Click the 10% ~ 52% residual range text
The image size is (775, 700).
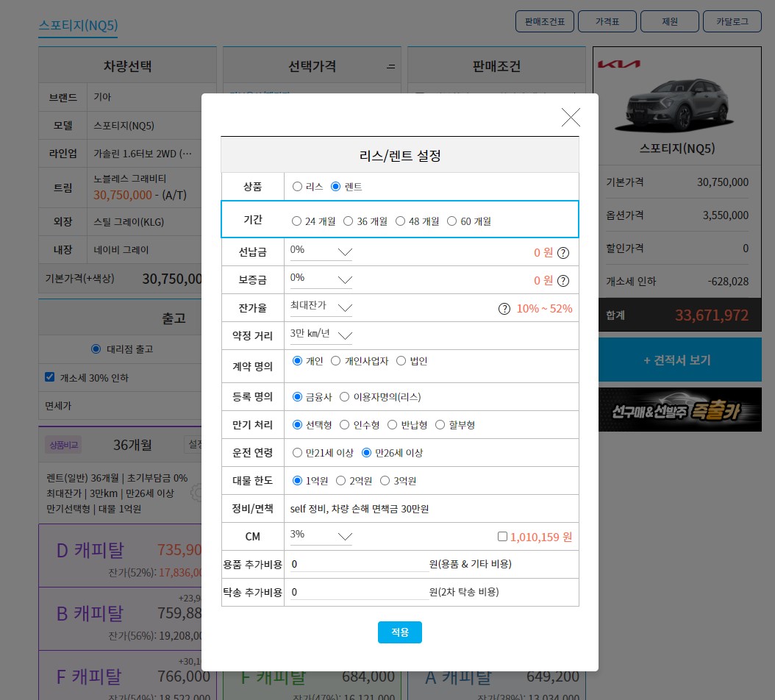544,309
